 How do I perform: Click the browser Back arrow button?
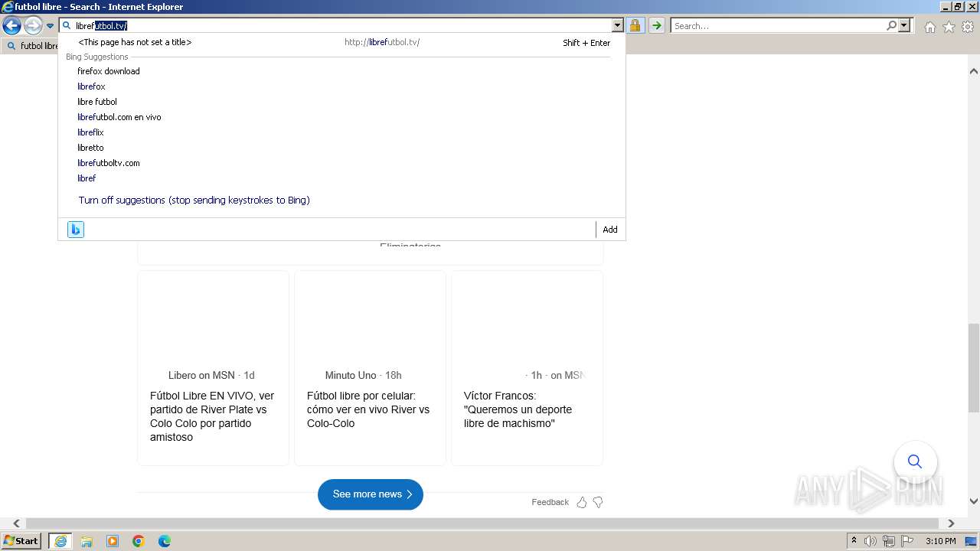click(11, 26)
